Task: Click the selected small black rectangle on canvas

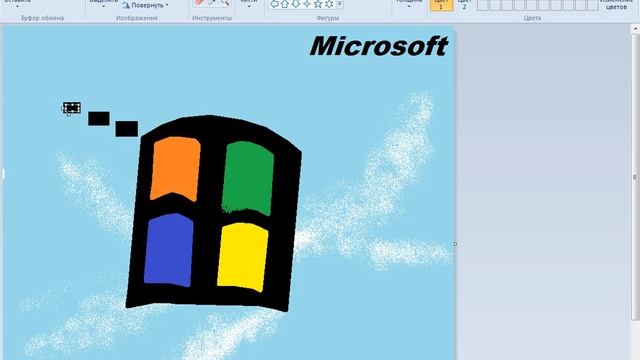Action: (72, 108)
